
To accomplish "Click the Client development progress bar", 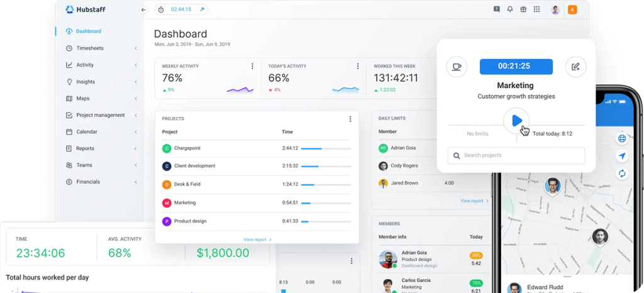I will pos(326,167).
